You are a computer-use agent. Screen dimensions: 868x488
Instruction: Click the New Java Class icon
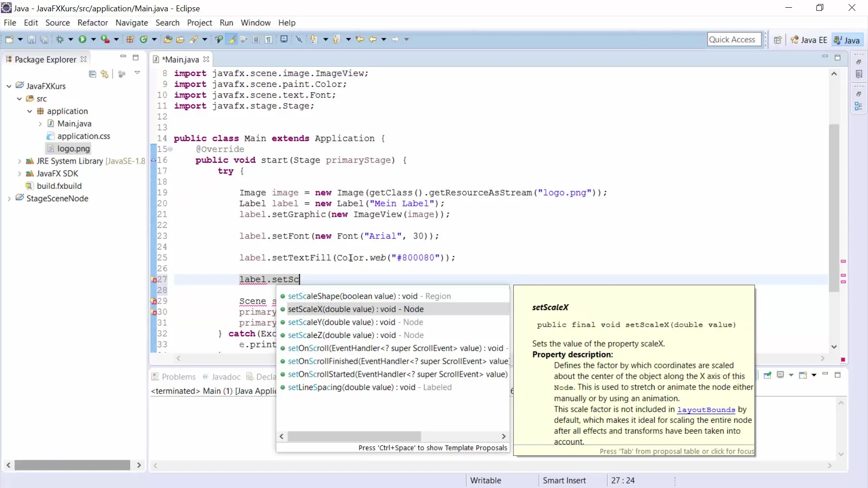tap(144, 39)
